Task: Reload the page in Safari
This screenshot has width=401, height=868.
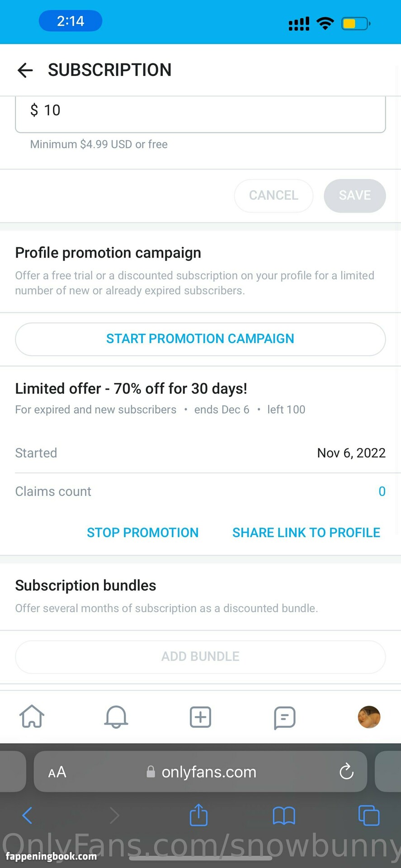Action: pyautogui.click(x=346, y=771)
